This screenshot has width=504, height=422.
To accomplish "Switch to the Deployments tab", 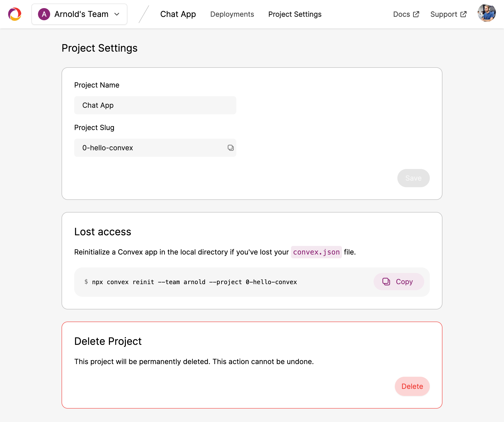I will (232, 14).
